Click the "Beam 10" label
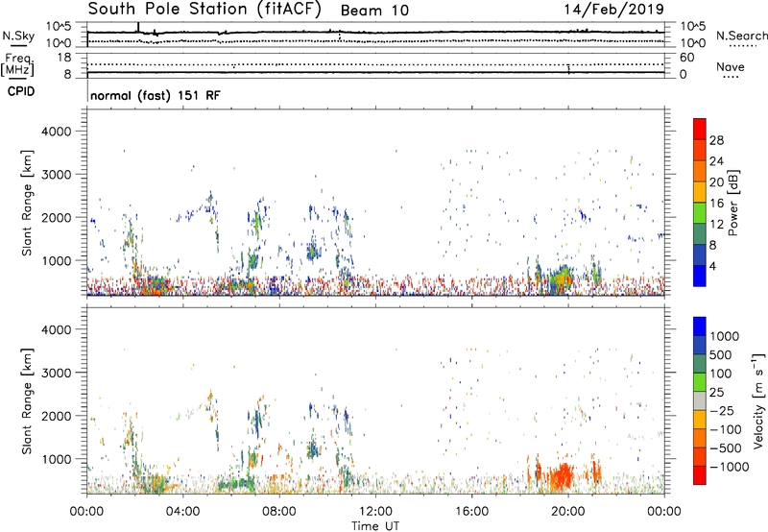The image size is (768, 532). pyautogui.click(x=374, y=11)
